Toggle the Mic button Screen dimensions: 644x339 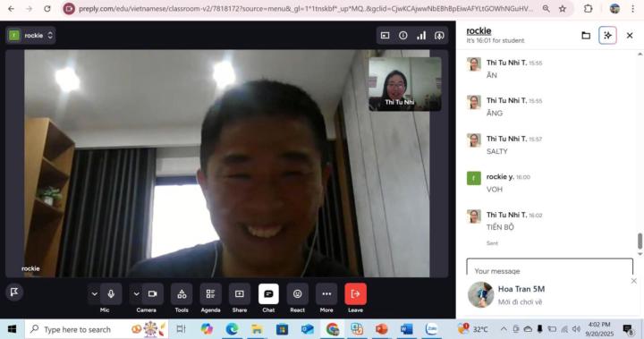point(111,293)
